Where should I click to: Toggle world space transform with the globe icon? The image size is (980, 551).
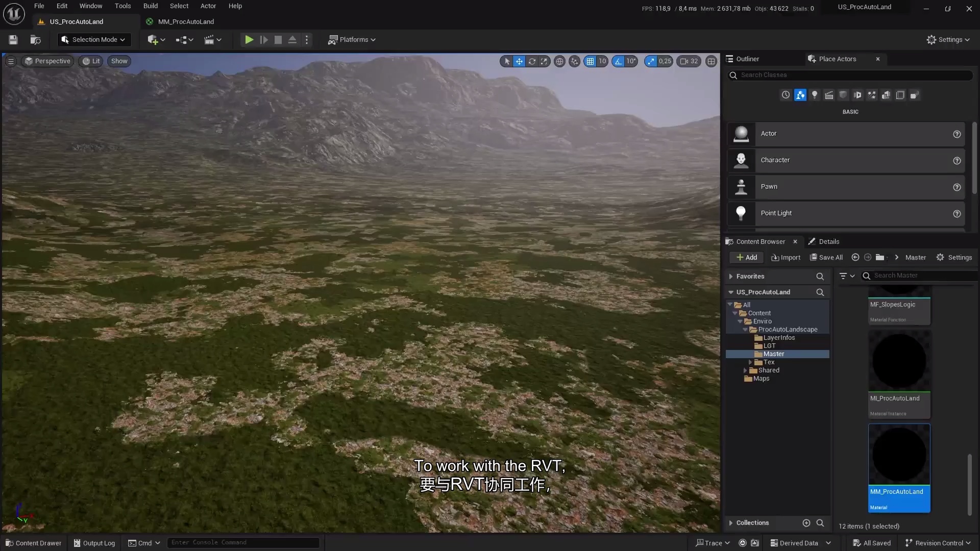click(560, 61)
